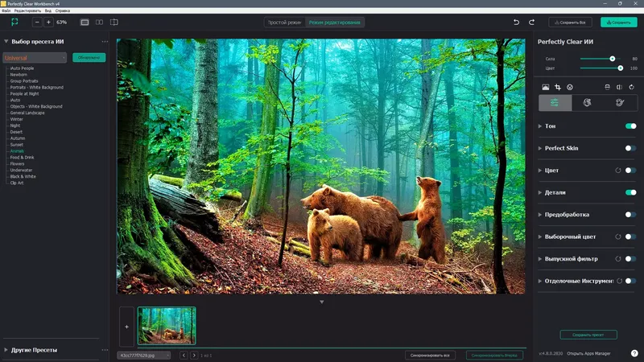Enable the Perfect Skin toggle
The height and width of the screenshot is (362, 644).
click(631, 148)
